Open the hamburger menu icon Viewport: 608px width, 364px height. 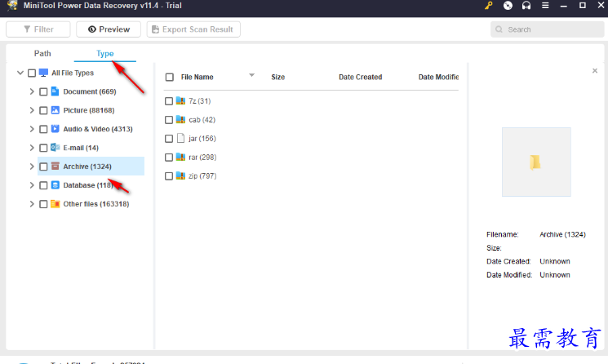click(x=545, y=6)
